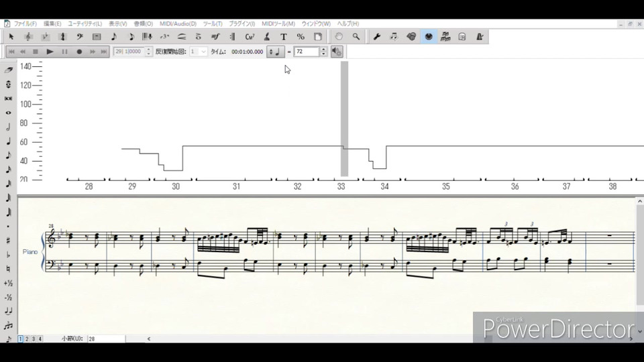644x362 pixels.
Task: Select the Hand Grabber tool
Action: pos(339,37)
